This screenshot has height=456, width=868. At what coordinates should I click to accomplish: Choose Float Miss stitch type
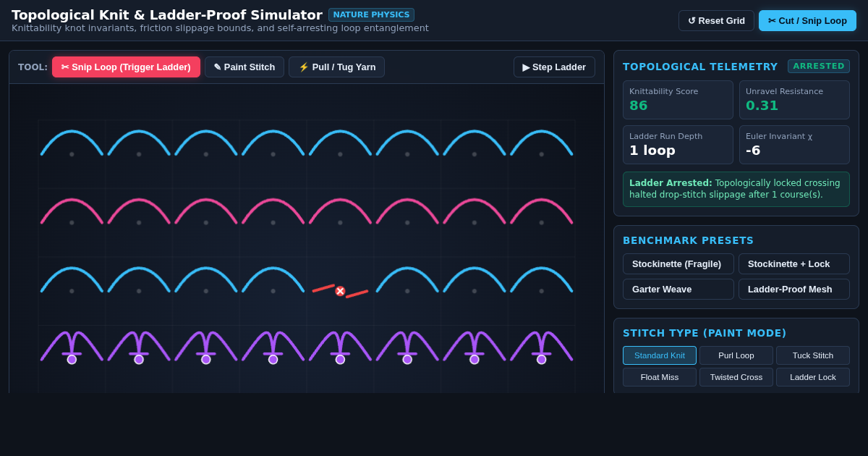[x=660, y=377]
